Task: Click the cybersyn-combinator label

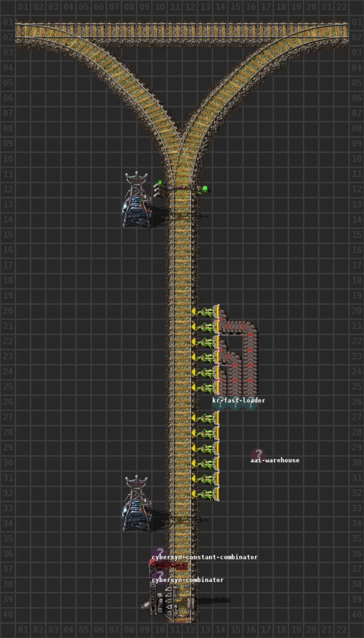Action: point(187,580)
